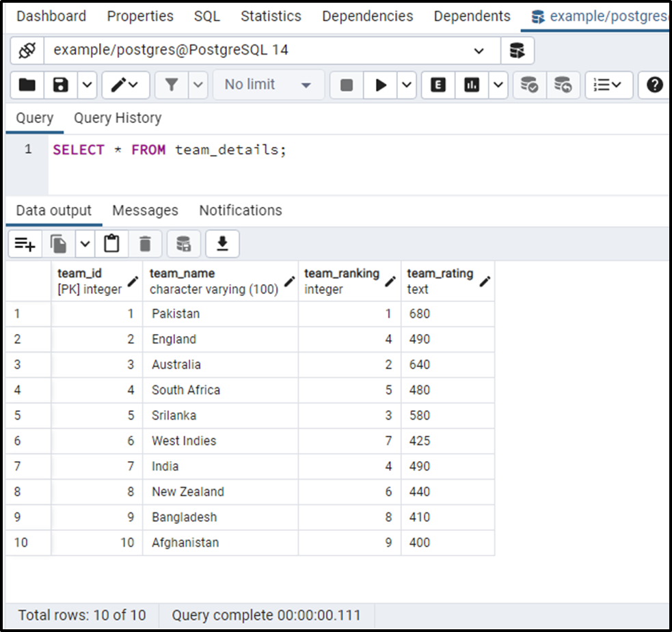View the Messages panel
Image resolution: width=672 pixels, height=632 pixels.
pos(145,210)
